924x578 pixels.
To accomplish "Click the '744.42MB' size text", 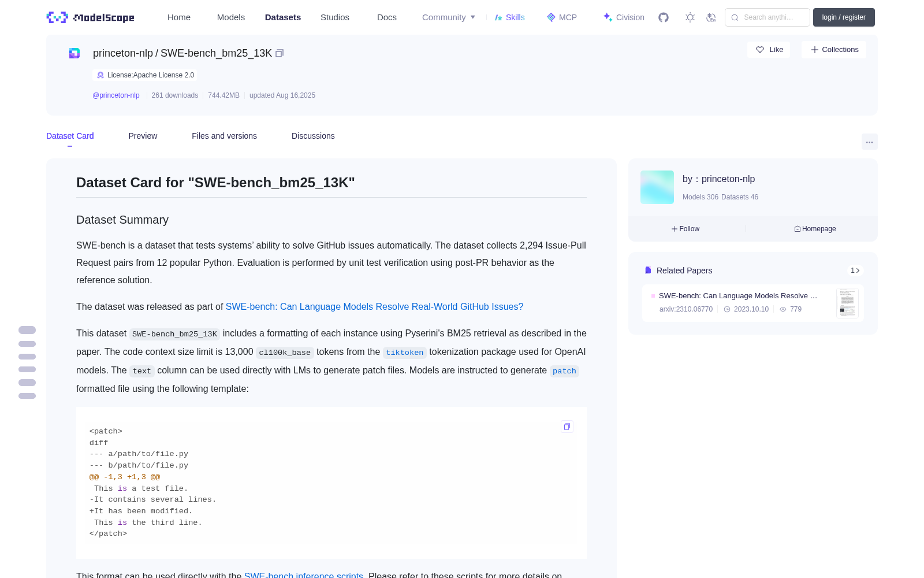I will tap(223, 95).
